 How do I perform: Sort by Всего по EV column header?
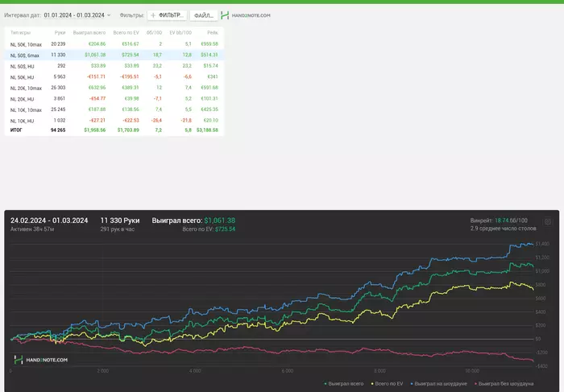[126, 33]
